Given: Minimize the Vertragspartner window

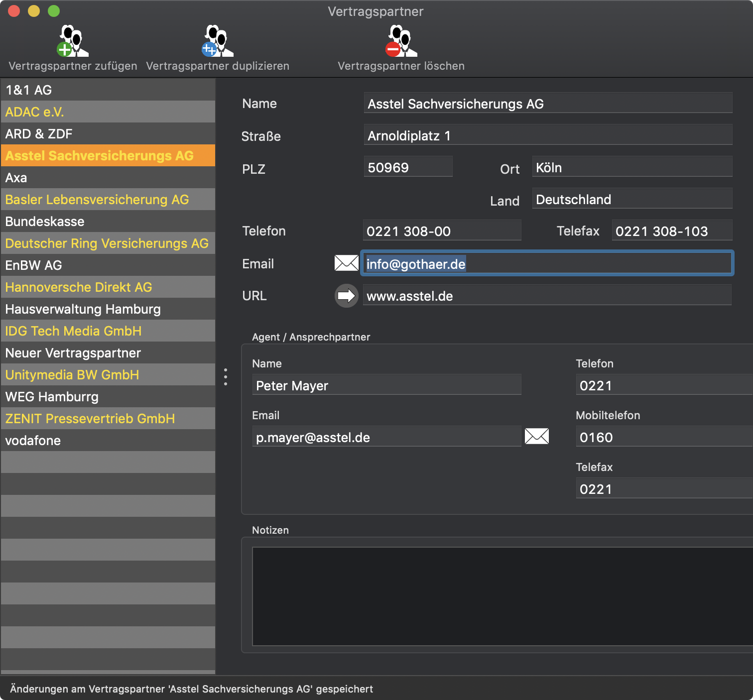Looking at the screenshot, I should pos(34,11).
